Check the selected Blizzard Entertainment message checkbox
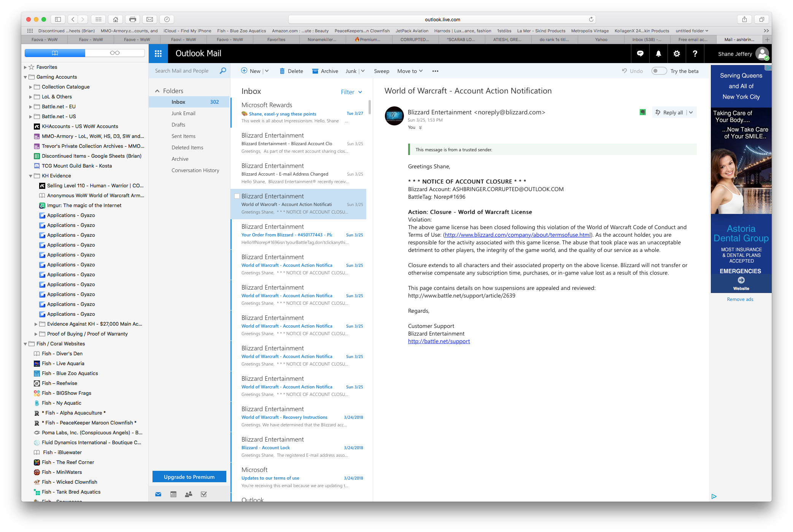 coord(237,196)
